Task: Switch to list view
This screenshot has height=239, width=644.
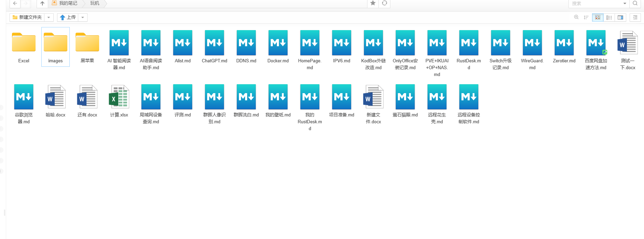Action: (609, 17)
